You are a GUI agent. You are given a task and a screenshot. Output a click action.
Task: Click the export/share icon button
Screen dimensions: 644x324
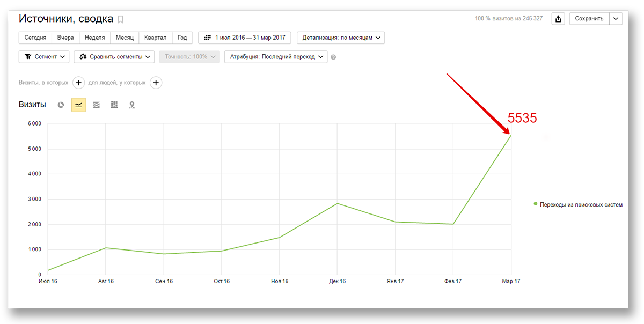coord(558,19)
